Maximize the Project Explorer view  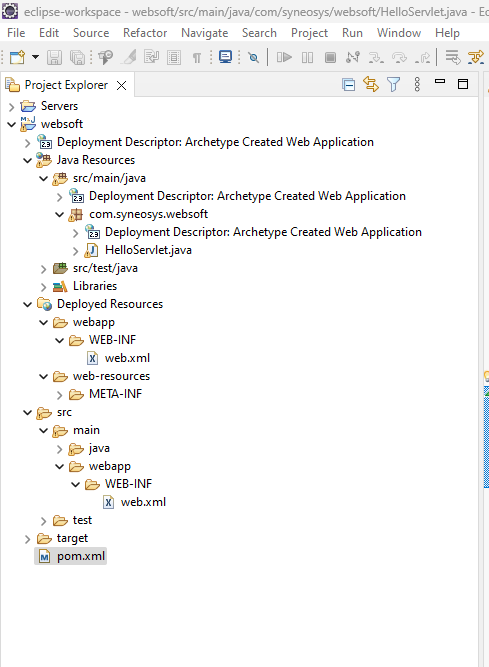[463, 84]
